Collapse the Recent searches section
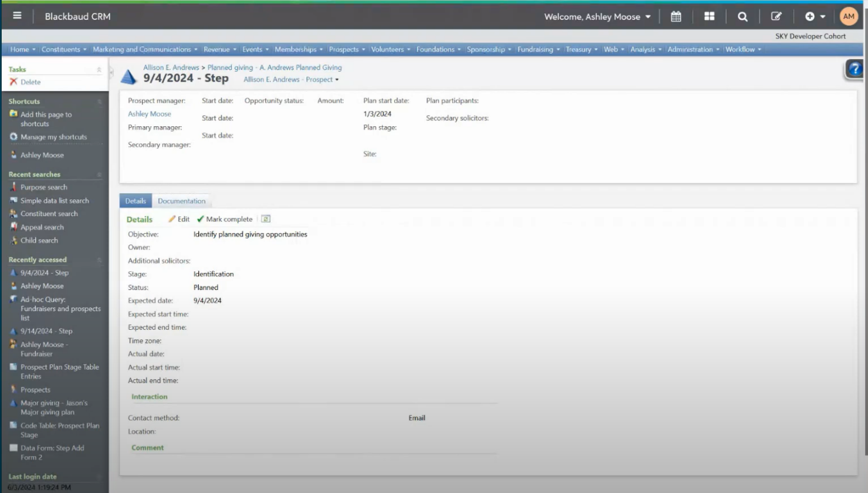 (99, 174)
